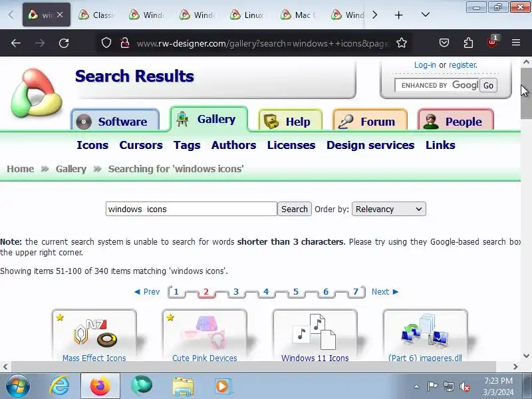This screenshot has width=532, height=399.
Task: Click the horizontal page scrollbar
Action: coord(254,367)
